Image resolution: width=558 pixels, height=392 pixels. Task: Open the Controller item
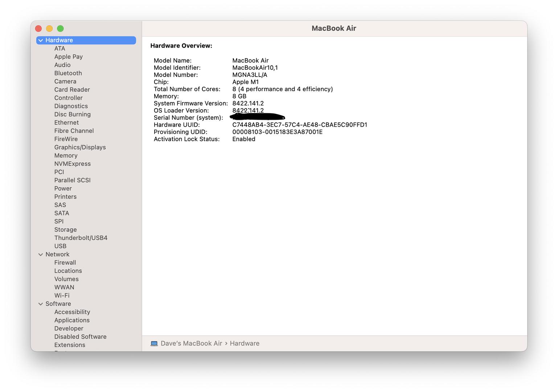pos(69,98)
